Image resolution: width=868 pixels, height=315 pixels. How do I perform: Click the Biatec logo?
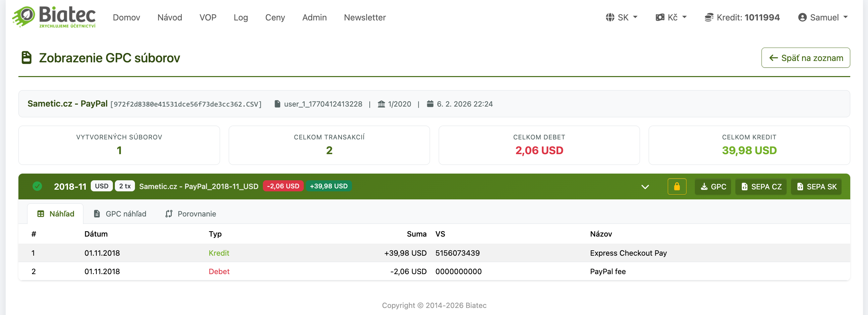tap(54, 17)
